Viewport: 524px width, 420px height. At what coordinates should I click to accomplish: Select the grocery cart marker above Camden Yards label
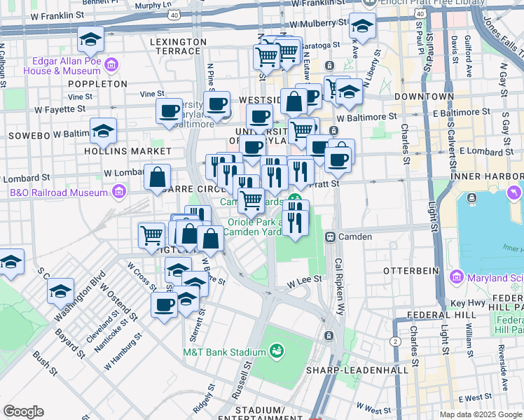coord(251,202)
